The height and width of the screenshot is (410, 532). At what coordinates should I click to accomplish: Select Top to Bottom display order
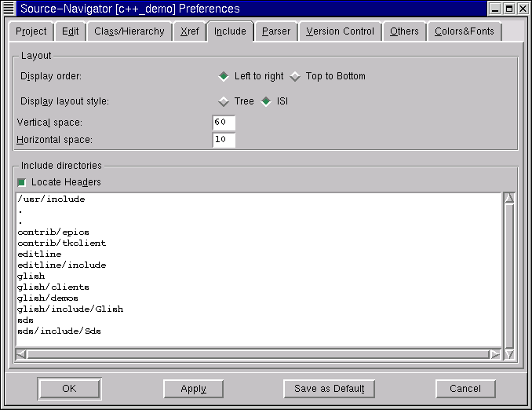click(x=328, y=76)
